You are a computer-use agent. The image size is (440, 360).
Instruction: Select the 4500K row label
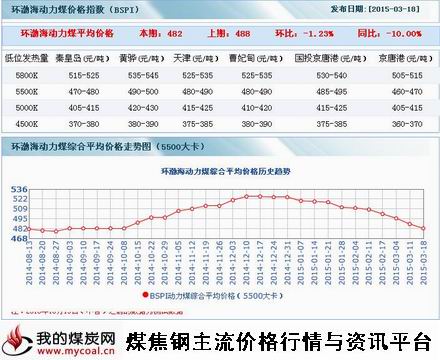[27, 124]
